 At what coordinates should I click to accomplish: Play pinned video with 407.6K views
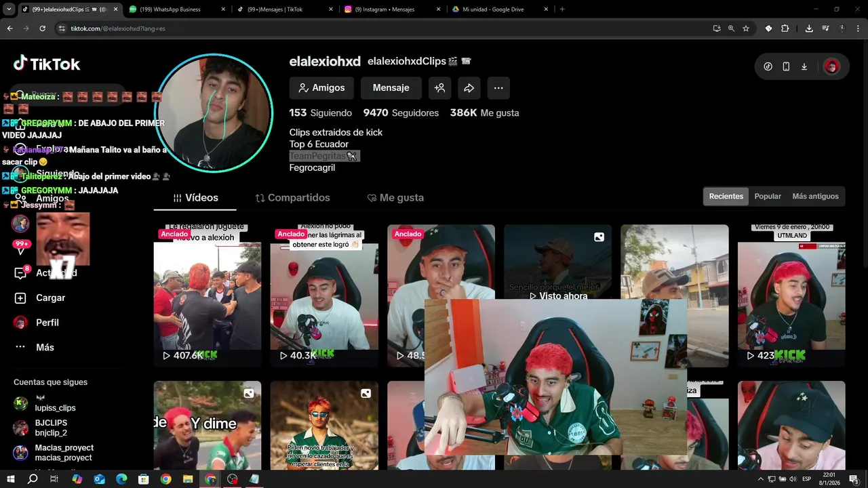click(208, 296)
